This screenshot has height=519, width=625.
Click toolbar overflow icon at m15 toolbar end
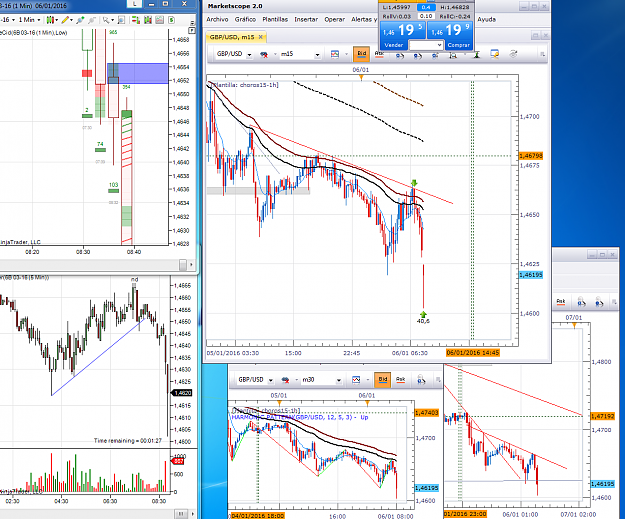(x=542, y=55)
